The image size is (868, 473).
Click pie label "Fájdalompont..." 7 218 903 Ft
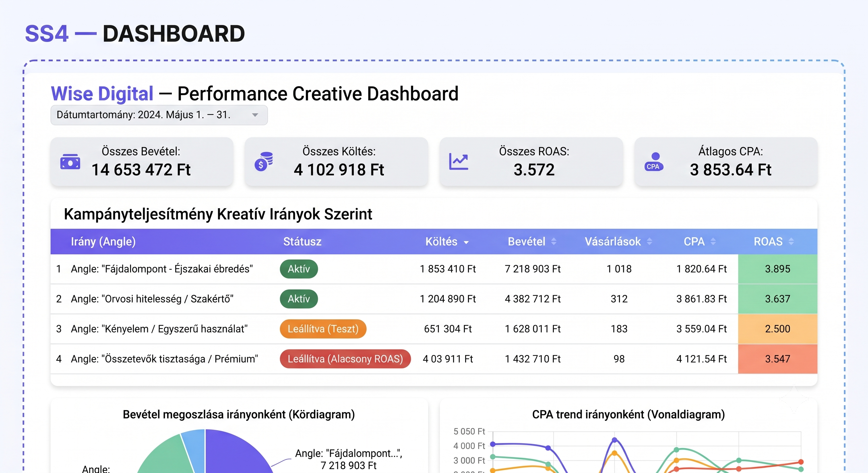point(348,459)
